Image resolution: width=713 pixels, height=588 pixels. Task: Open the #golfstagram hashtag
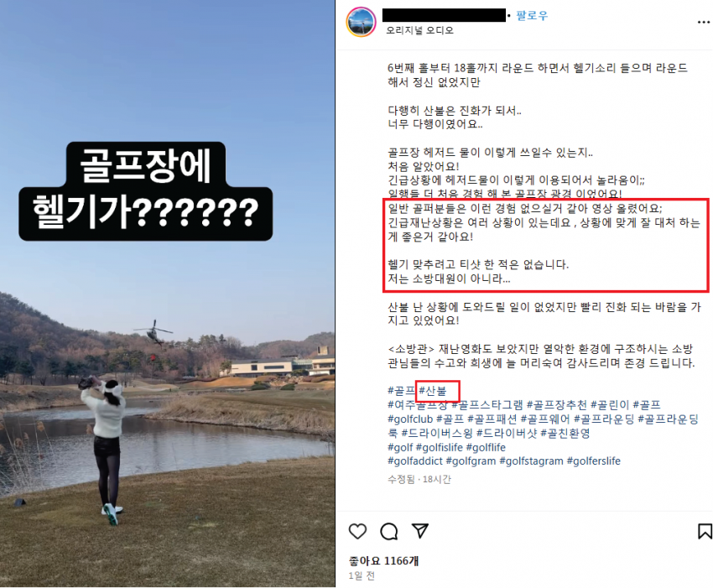(x=531, y=461)
